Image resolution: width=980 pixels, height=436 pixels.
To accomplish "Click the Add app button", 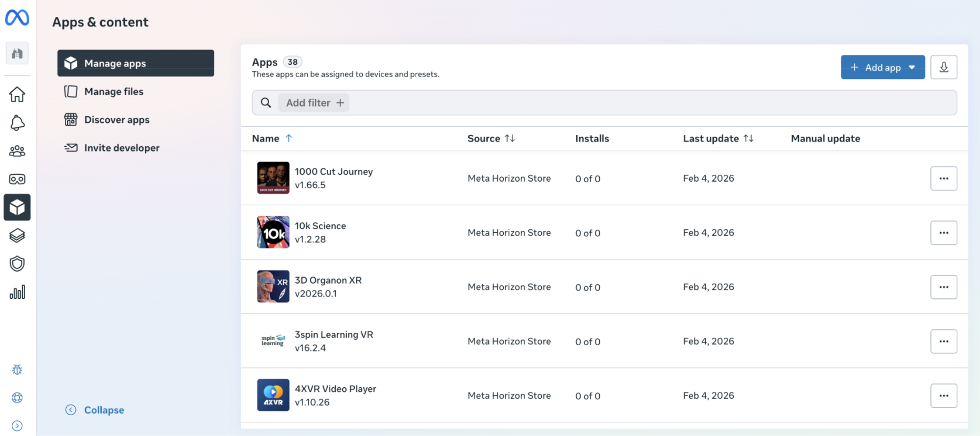I will click(883, 67).
